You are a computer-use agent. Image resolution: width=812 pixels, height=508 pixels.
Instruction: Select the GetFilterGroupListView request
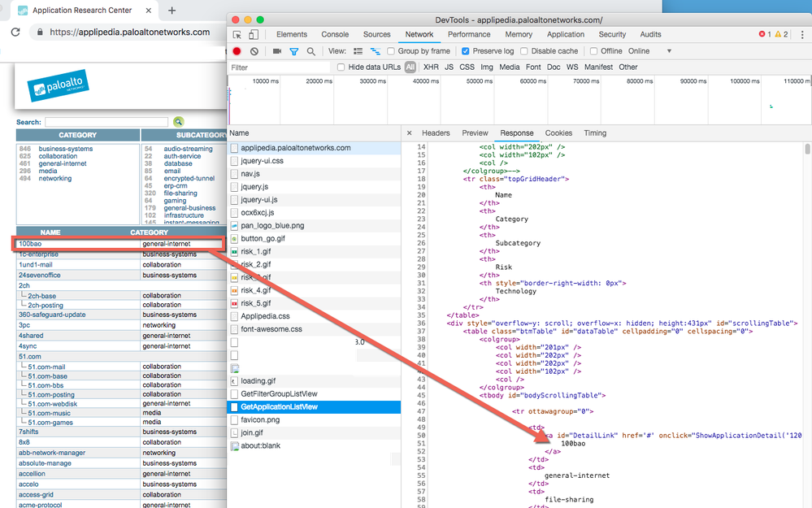[279, 393]
